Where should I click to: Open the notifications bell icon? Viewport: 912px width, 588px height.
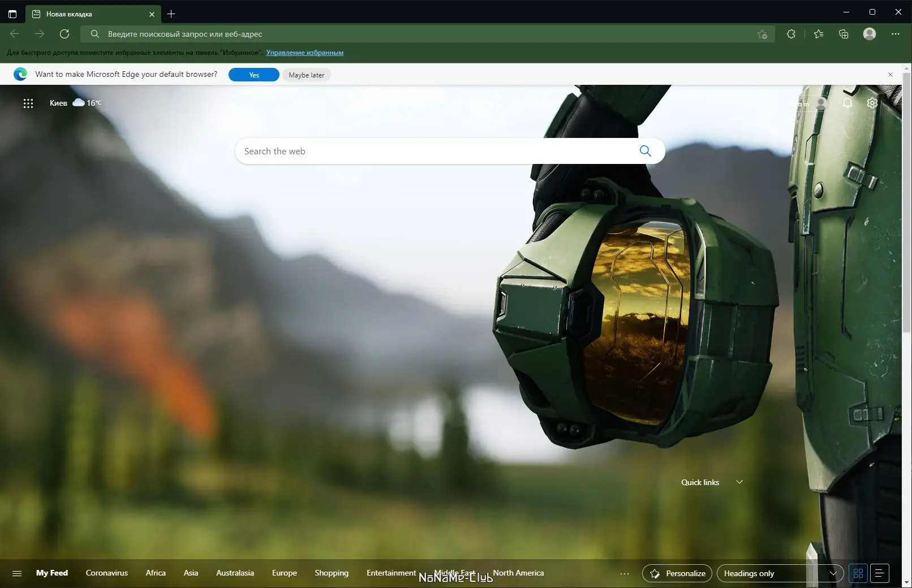pyautogui.click(x=847, y=103)
